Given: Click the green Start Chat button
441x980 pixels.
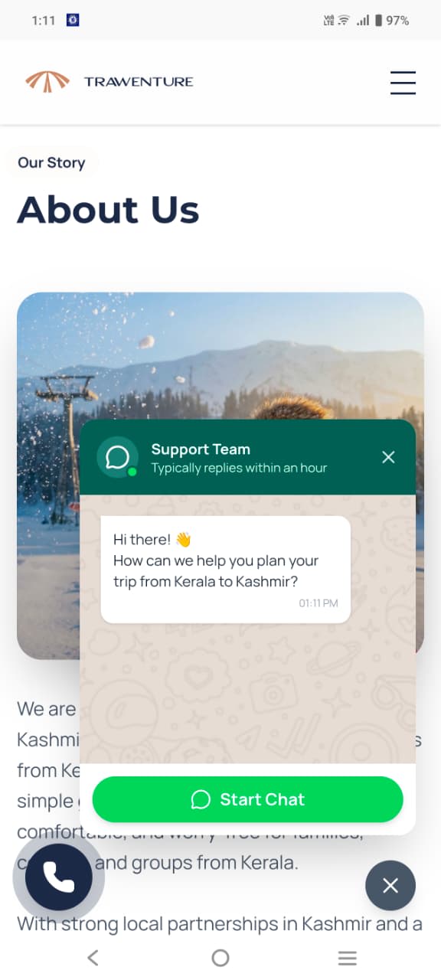Looking at the screenshot, I should [x=247, y=799].
